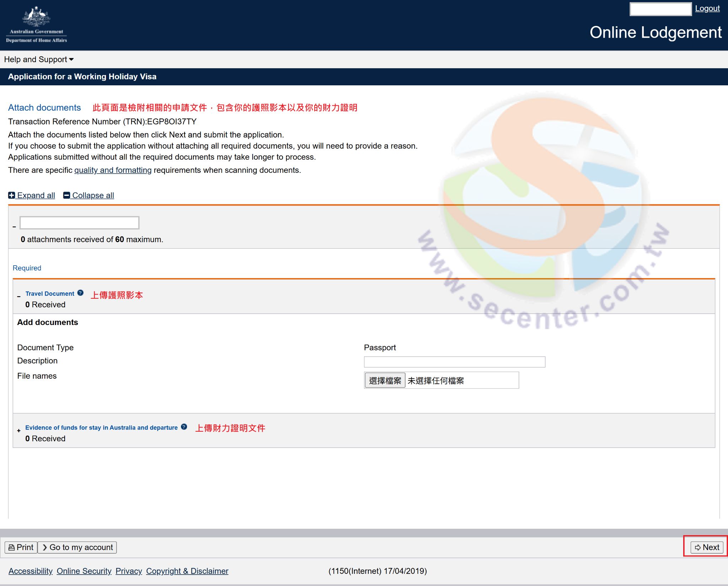Click the Add documents heading
The image size is (728, 586).
click(x=48, y=322)
